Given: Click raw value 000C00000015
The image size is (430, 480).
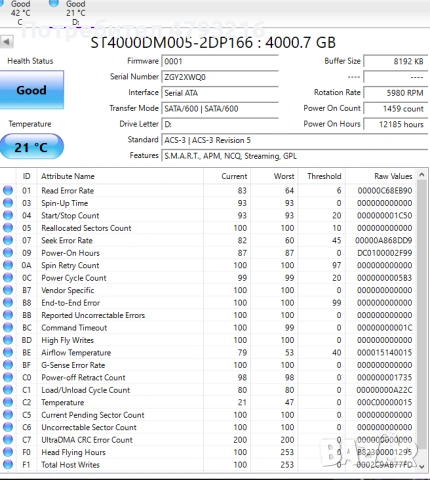Looking at the screenshot, I should point(385,402).
